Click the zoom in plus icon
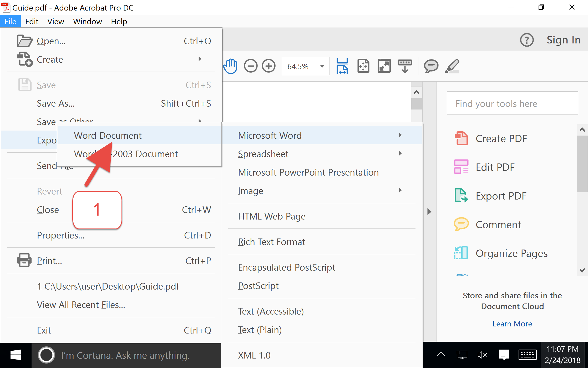Viewport: 588px width, 368px height. (269, 66)
